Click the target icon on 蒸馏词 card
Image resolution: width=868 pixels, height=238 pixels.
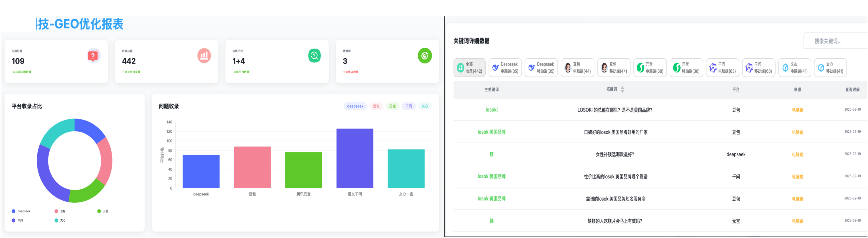tap(425, 56)
